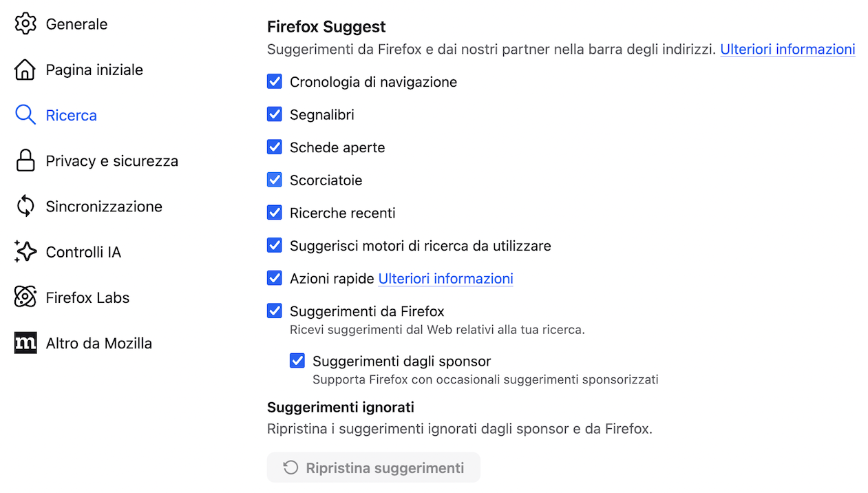This screenshot has width=868, height=493.
Task: Open Ulteriori informazioni about Firefox Suggest
Action: pyautogui.click(x=787, y=49)
